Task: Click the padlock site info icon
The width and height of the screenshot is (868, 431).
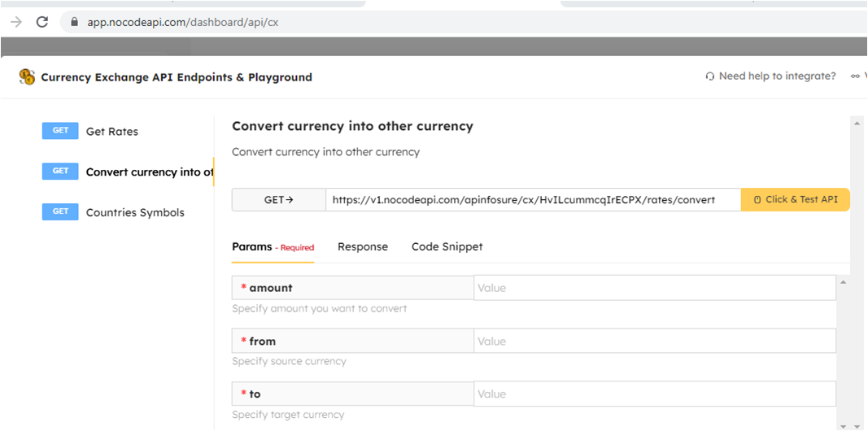Action: [x=75, y=22]
